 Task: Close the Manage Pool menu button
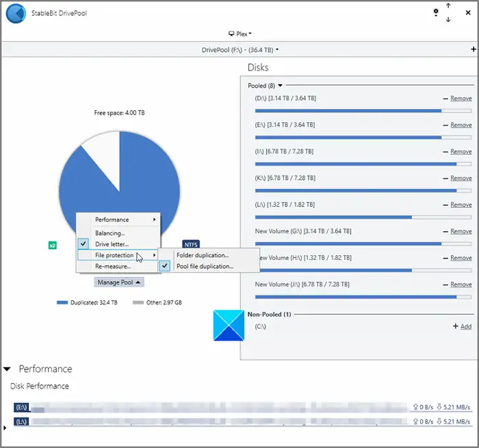tap(119, 282)
